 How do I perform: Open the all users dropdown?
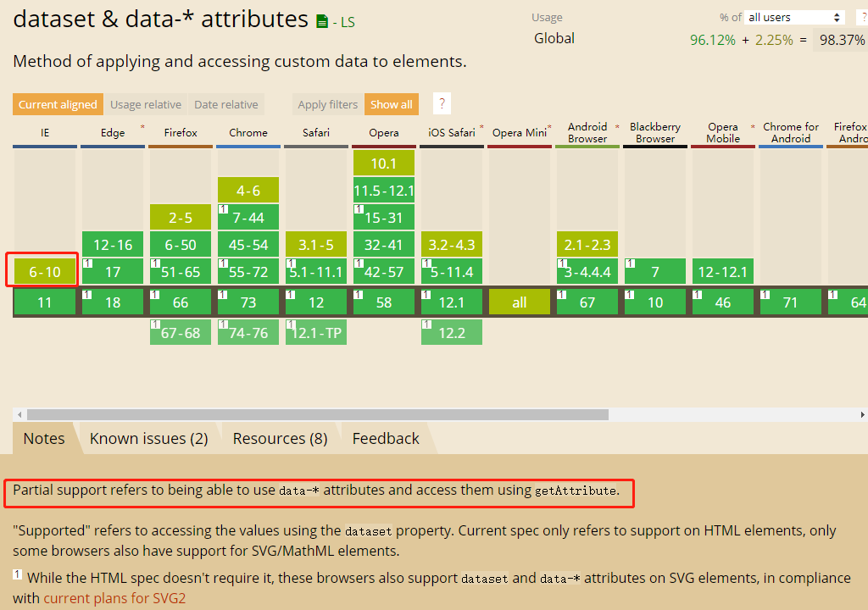pos(794,17)
